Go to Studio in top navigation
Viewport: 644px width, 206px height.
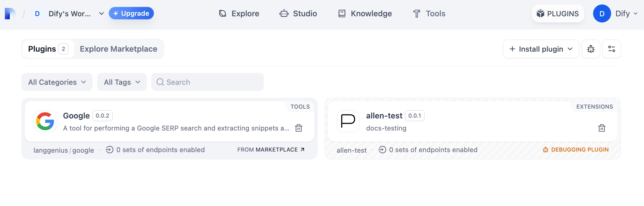pyautogui.click(x=298, y=13)
